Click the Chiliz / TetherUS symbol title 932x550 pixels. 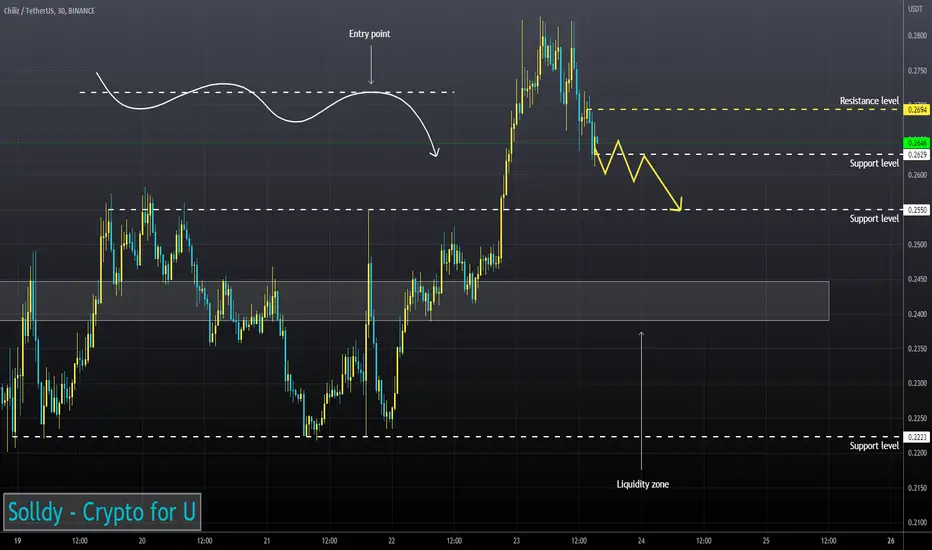(x=49, y=11)
